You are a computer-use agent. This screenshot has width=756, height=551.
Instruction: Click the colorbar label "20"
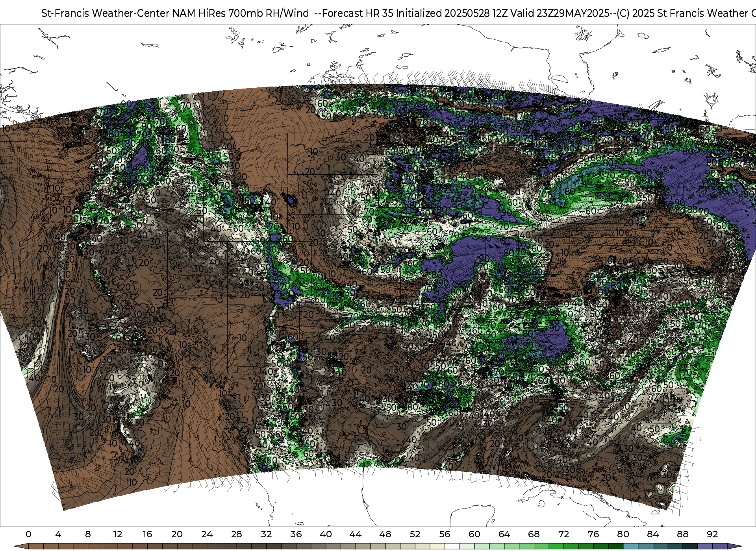pos(177,534)
